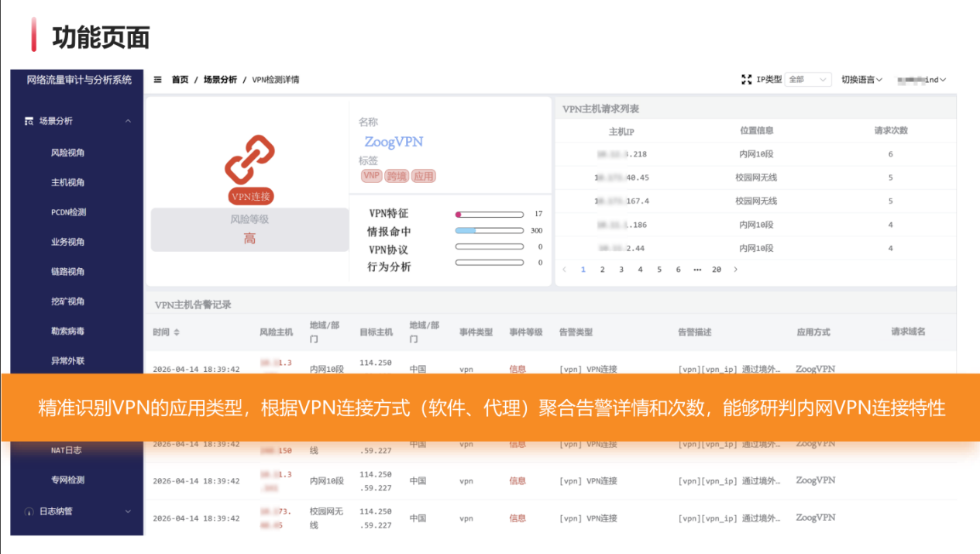Screen dimensions: 980x554
Task: Click the ZoogVPN name link
Action: [x=394, y=142]
